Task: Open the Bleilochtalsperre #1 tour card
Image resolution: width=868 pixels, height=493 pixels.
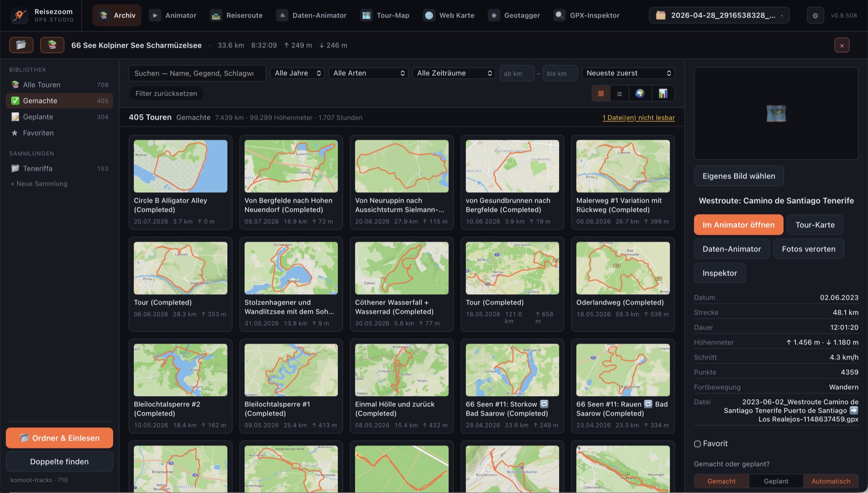Action: click(291, 386)
